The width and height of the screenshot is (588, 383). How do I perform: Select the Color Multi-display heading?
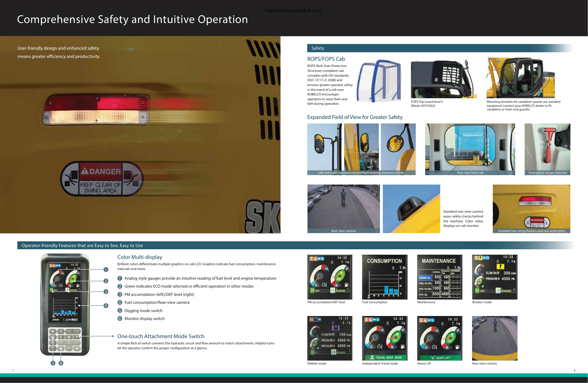point(140,257)
